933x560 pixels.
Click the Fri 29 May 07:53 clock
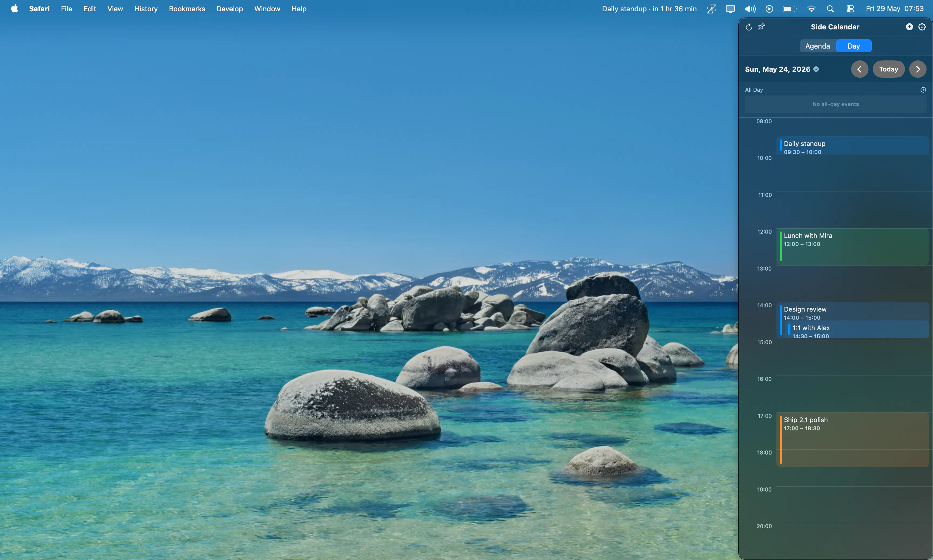894,9
